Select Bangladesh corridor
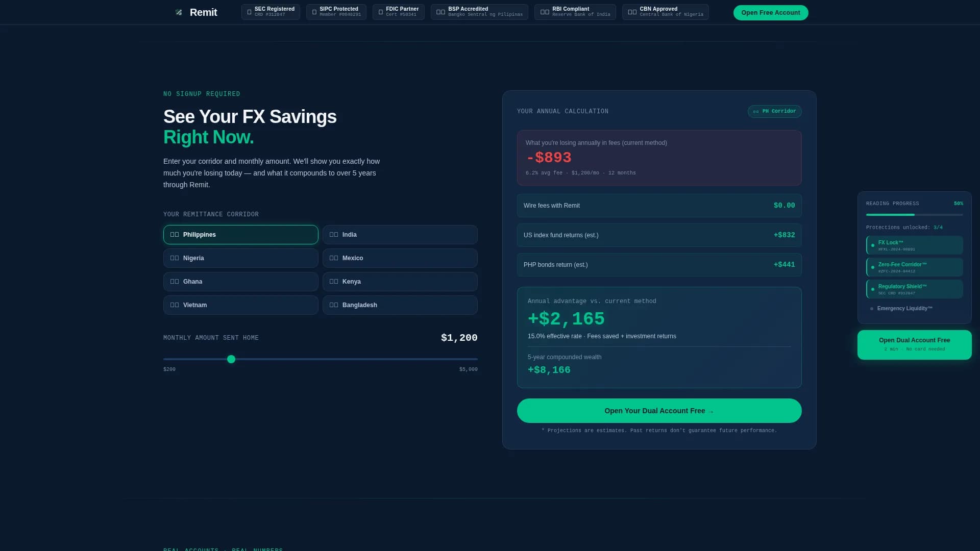 400,305
